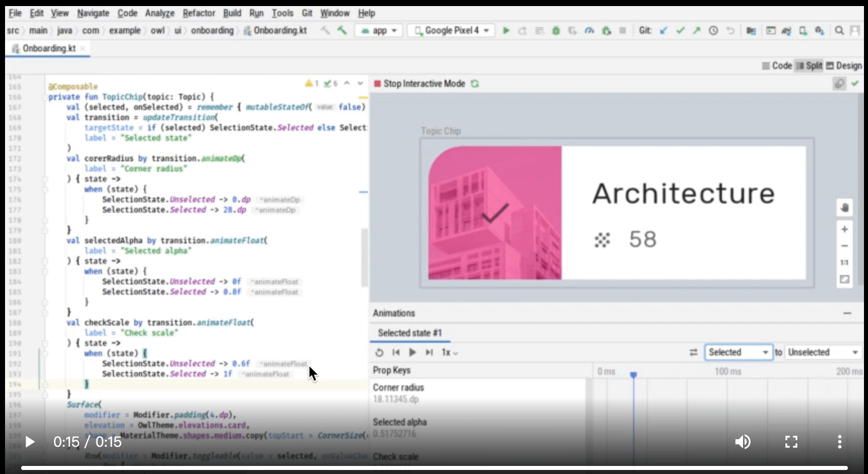
Task: Toggle the Architecture topic chip in the preview
Action: [x=617, y=213]
